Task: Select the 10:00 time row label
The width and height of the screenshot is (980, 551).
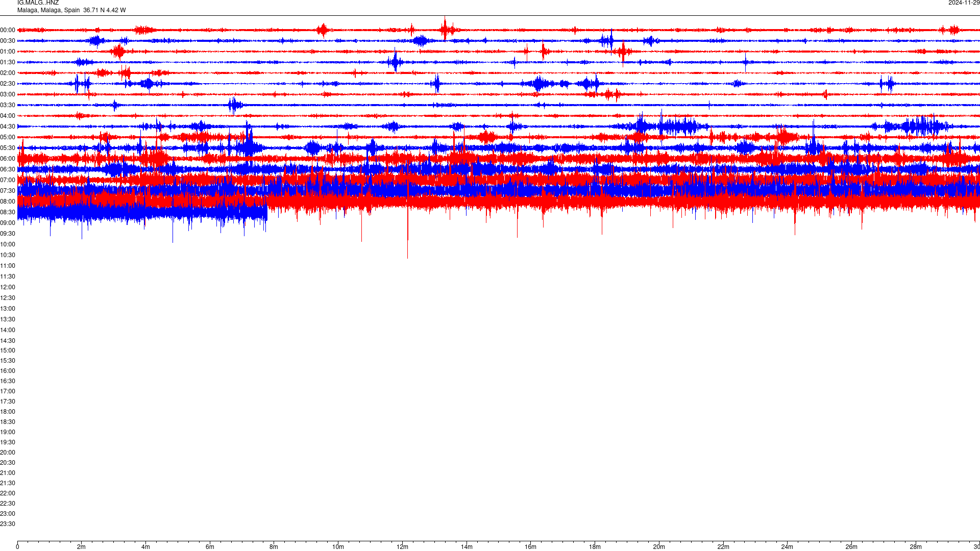Action: coord(8,244)
